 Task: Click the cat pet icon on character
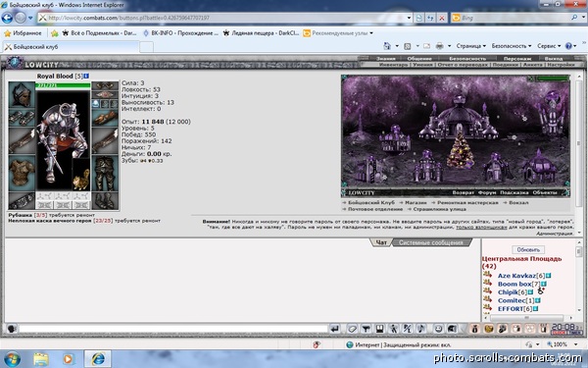coord(81,180)
